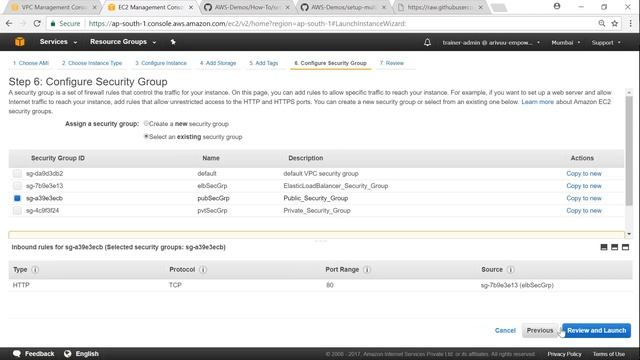Open the Chrome menu three-dots icon
This screenshot has height=360, width=640.
631,24
